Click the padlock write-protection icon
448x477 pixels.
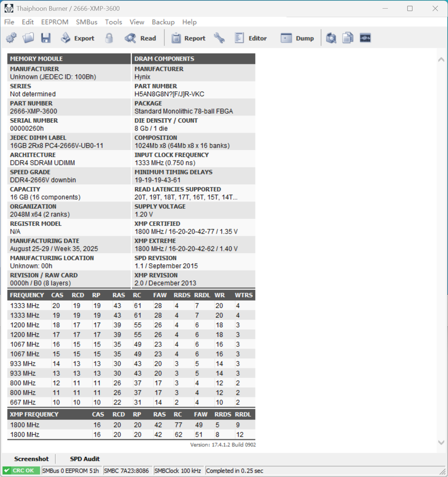(109, 38)
